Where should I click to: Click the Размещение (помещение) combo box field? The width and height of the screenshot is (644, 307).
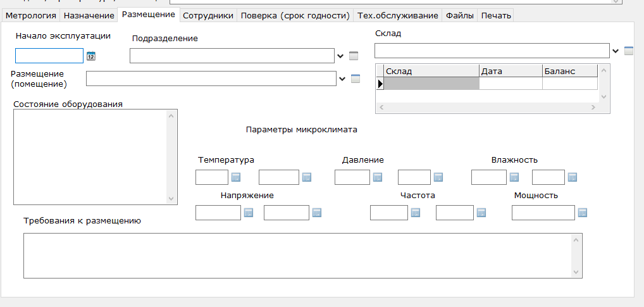click(211, 78)
